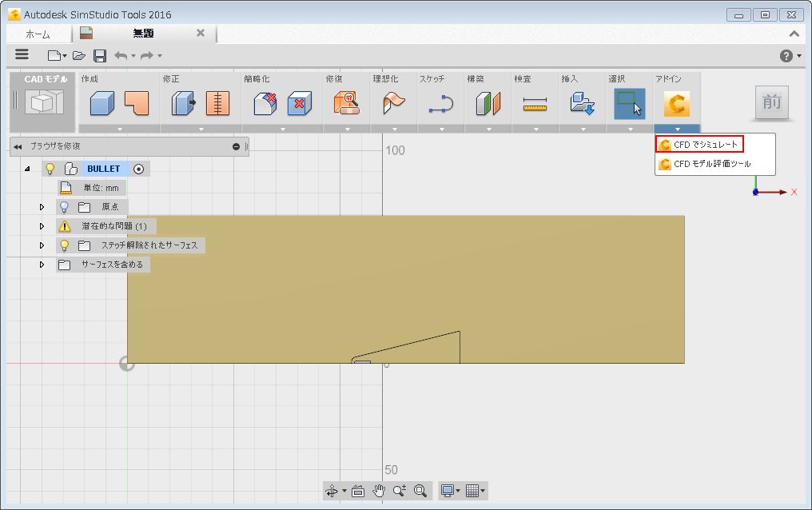Screen dimensions: 812x510
Task: Undo the last action
Action: 121,55
